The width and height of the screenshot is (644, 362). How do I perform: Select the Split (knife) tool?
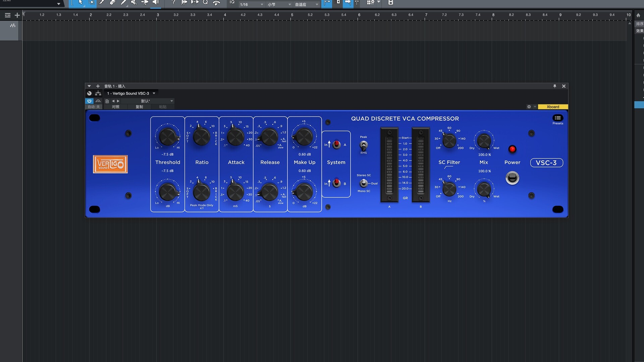pos(102,2)
